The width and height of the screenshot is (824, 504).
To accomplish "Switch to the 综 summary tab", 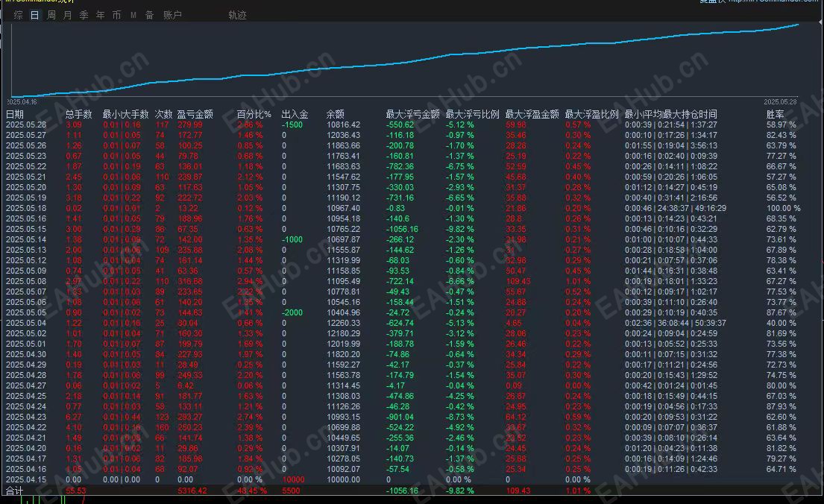I will 19,15.
